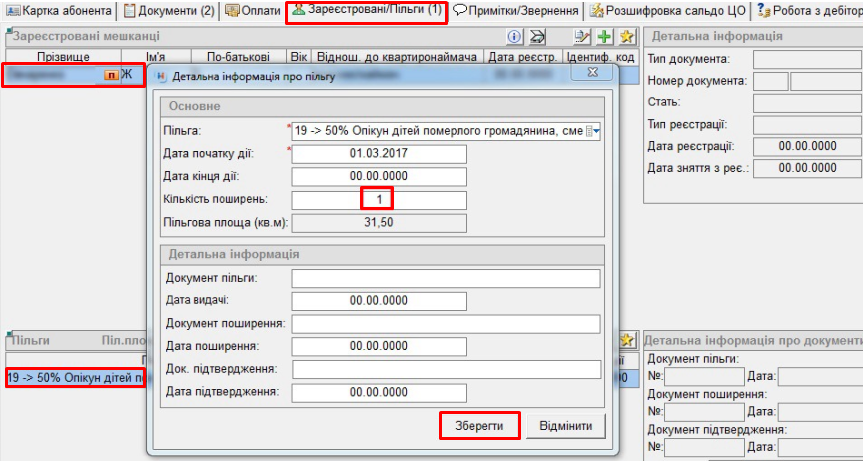The height and width of the screenshot is (461, 863).
Task: Open the Пільга dropdown list
Action: click(594, 131)
